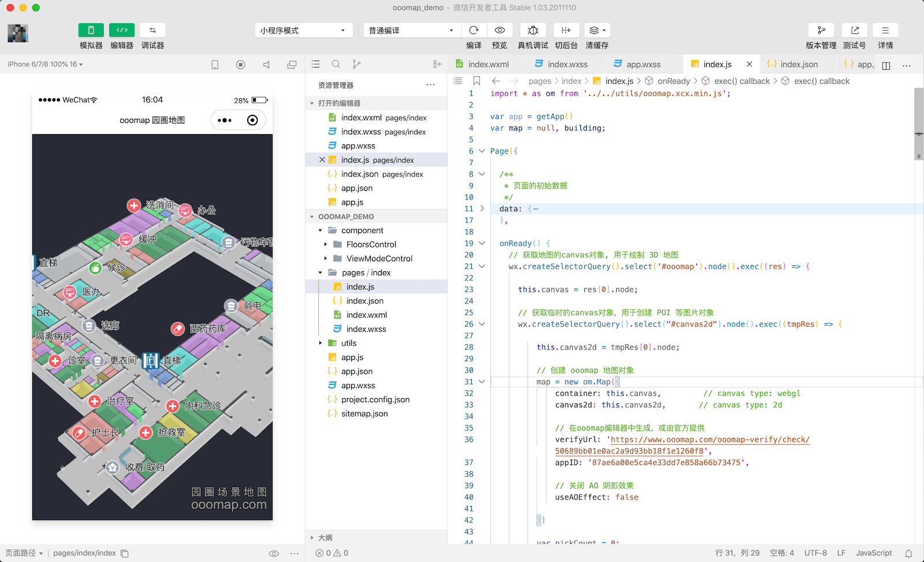Collapse the file sidebar panel icon
Viewport: 924px width, 562px height.
(x=438, y=64)
